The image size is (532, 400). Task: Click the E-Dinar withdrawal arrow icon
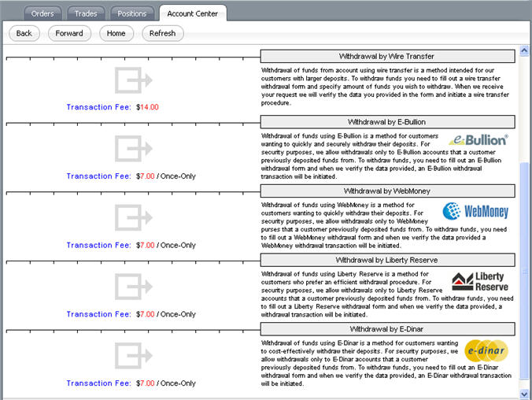click(134, 356)
